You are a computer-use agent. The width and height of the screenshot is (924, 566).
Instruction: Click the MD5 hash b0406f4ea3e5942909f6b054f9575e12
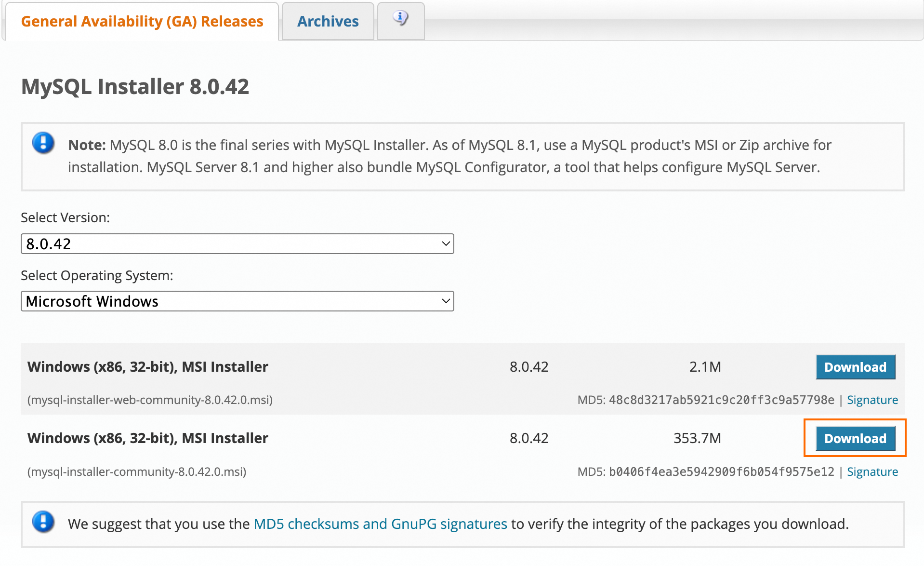click(721, 472)
